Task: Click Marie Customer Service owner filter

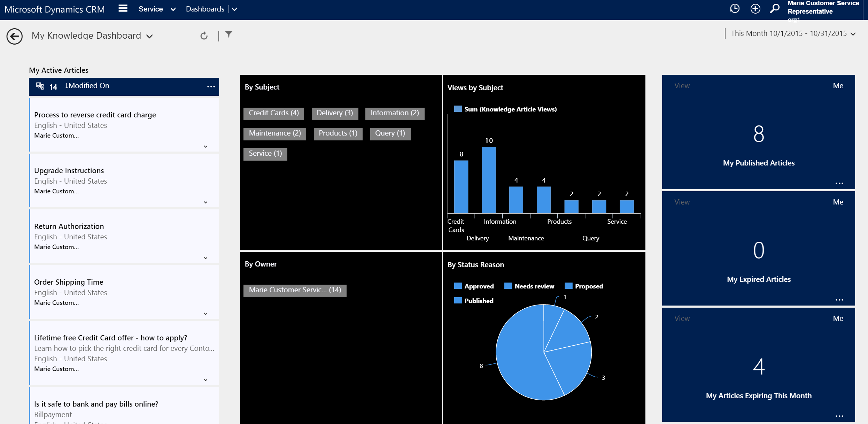Action: coord(295,290)
